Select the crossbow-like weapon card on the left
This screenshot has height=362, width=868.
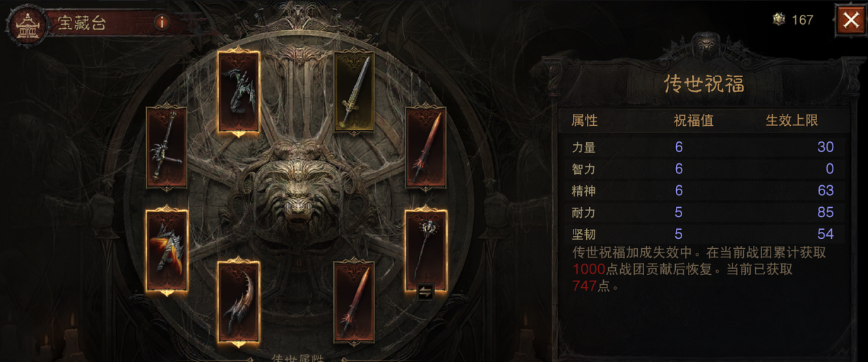[x=167, y=147]
